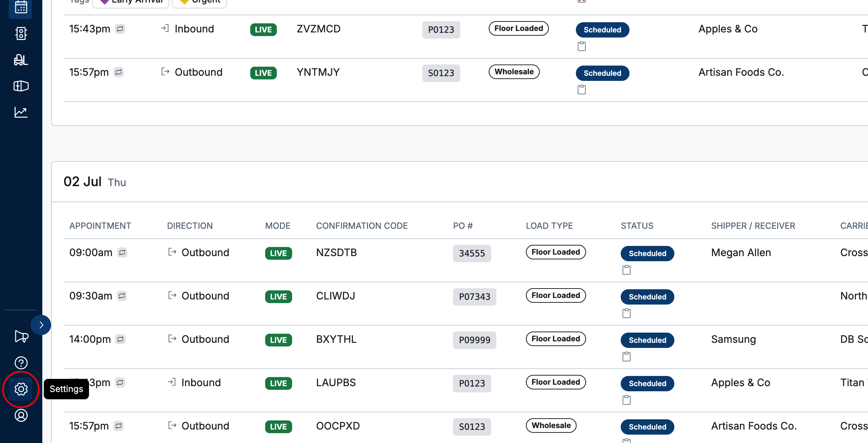Image resolution: width=868 pixels, height=443 pixels.
Task: Click shipper Megan Allen
Action: coord(741,252)
